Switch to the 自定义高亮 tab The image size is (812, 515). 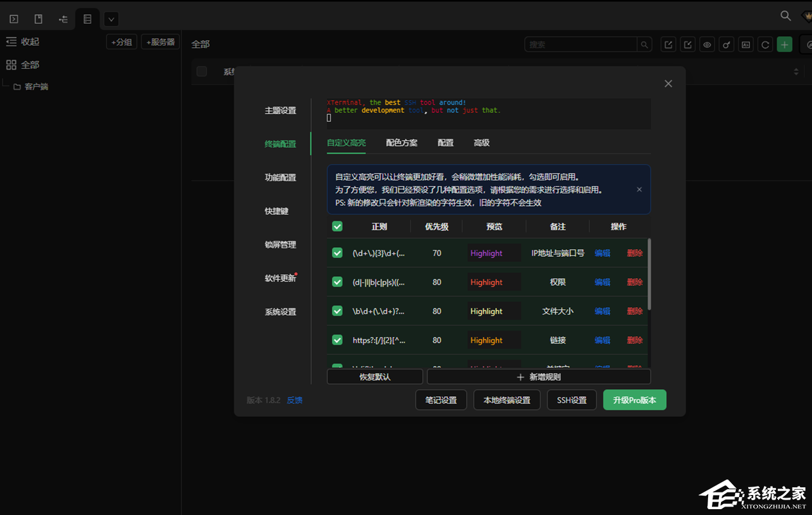(x=346, y=143)
